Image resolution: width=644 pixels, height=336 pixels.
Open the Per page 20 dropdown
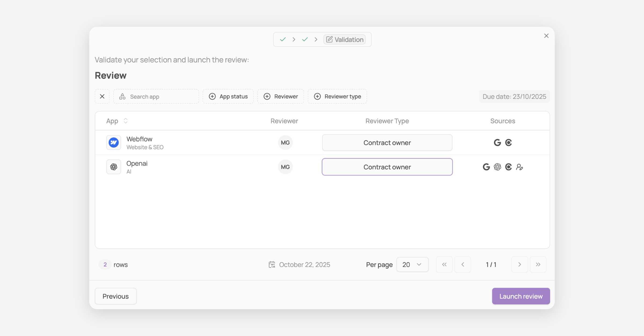[x=412, y=265]
